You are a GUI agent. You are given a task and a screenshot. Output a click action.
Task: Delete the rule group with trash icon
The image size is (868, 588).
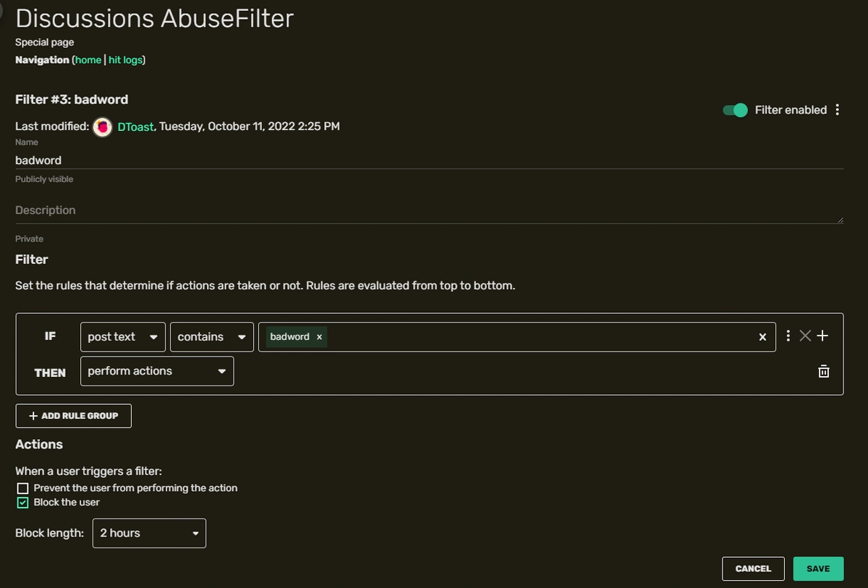(x=823, y=371)
